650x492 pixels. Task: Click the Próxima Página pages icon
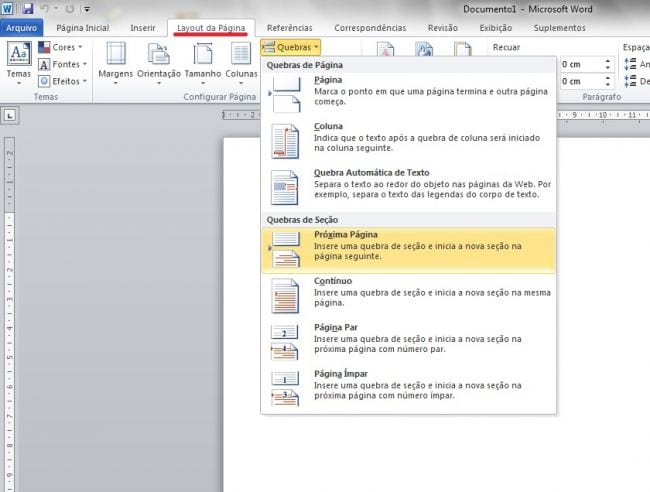pyautogui.click(x=285, y=250)
